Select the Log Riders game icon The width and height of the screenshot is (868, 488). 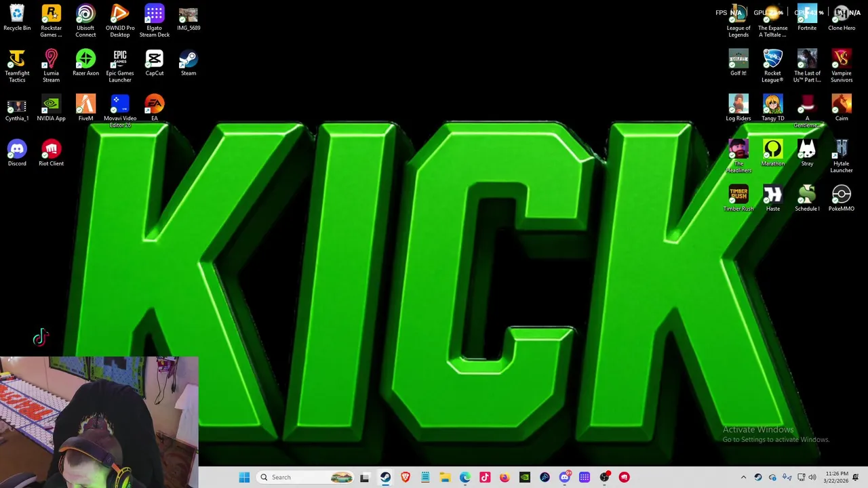pyautogui.click(x=738, y=108)
